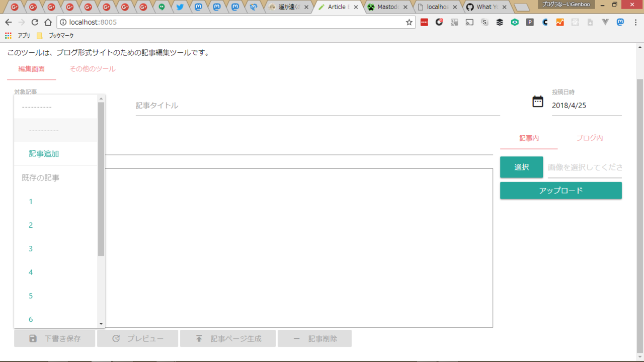Open the orange analytics chart extension icon
Viewport: 644px width, 362px height.
pos(560,22)
